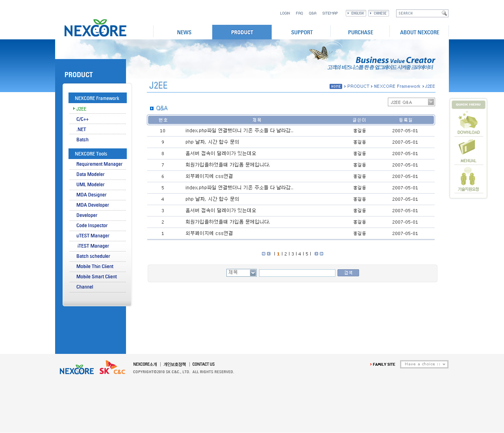Screen dimensions: 504x433
Task: Open Channel in sidebar
Action: coord(85,287)
